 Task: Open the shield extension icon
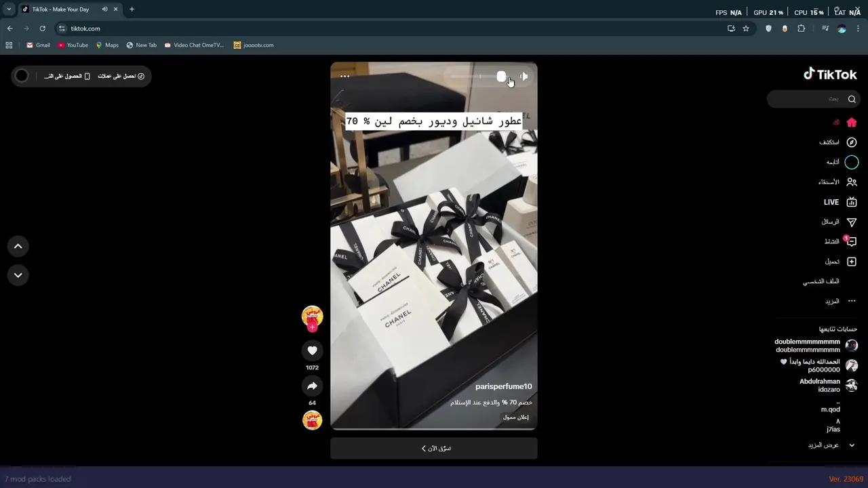pyautogui.click(x=768, y=28)
